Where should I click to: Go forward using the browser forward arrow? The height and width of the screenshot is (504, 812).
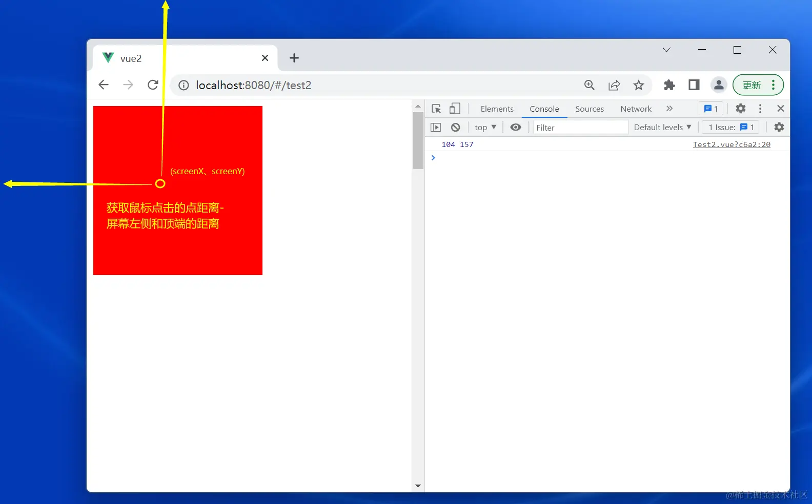click(128, 85)
